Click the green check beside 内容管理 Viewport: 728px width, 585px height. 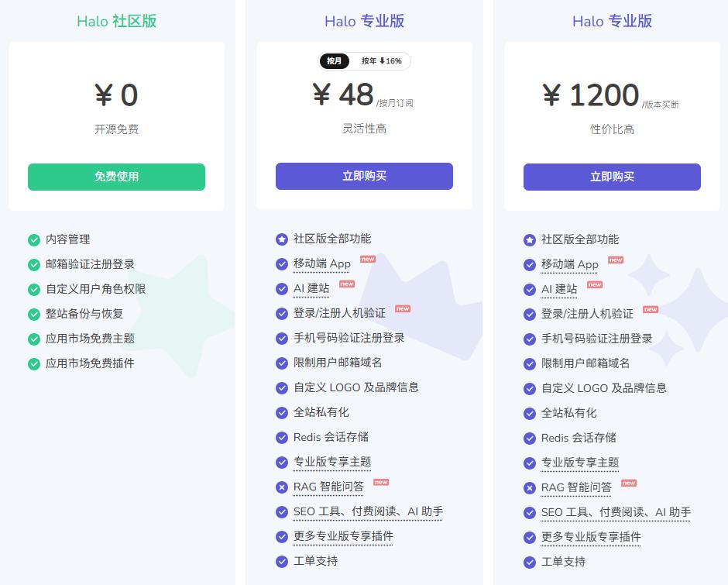(x=33, y=239)
